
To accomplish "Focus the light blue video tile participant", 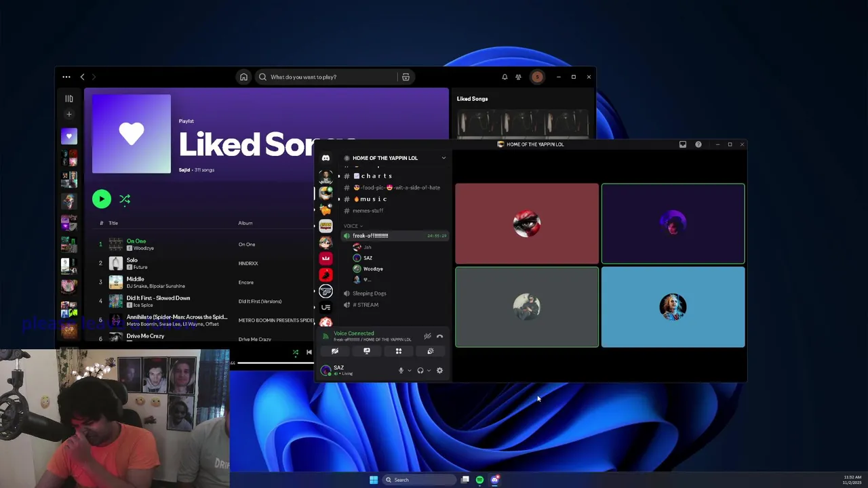I will point(673,307).
